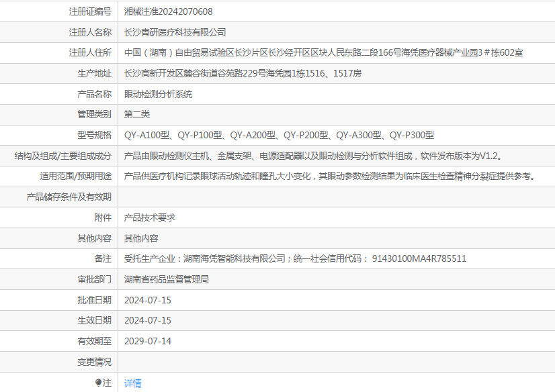This screenshot has width=555, height=392.
Task: Click the 审批部门 label
Action: click(95, 279)
